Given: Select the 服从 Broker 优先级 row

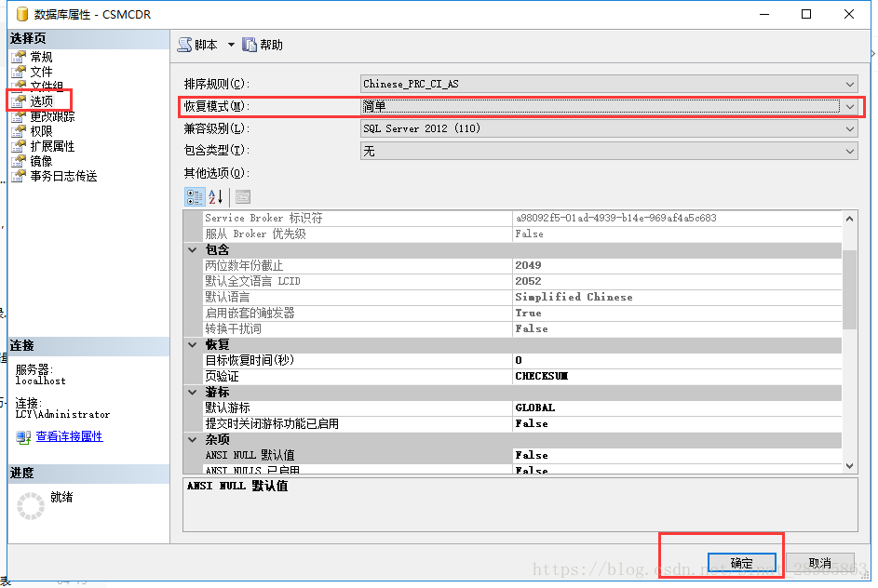Looking at the screenshot, I should [x=522, y=234].
